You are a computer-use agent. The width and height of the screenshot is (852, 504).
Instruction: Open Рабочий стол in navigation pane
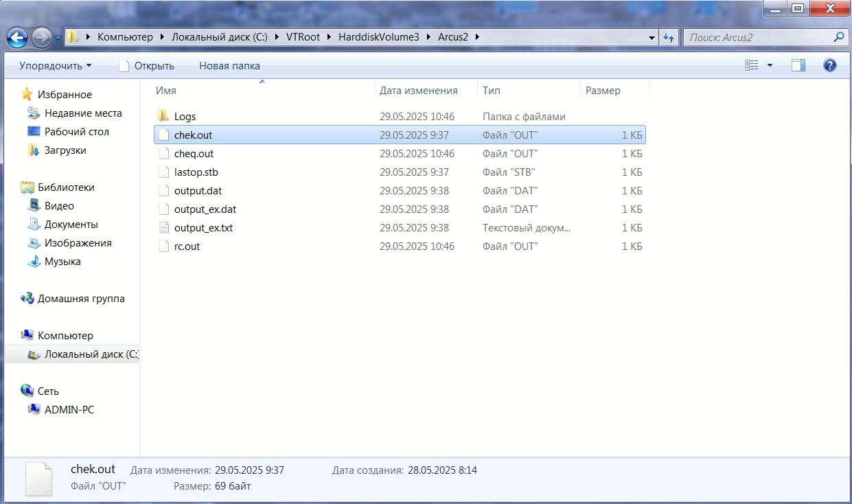click(x=77, y=132)
